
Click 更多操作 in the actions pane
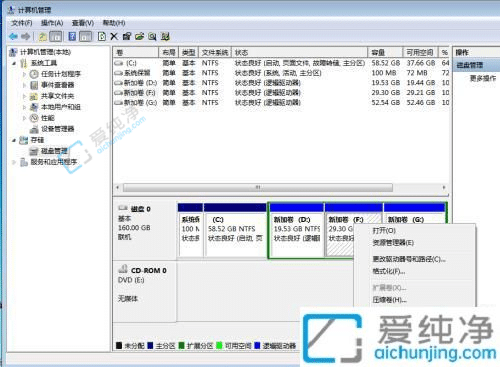click(x=482, y=78)
